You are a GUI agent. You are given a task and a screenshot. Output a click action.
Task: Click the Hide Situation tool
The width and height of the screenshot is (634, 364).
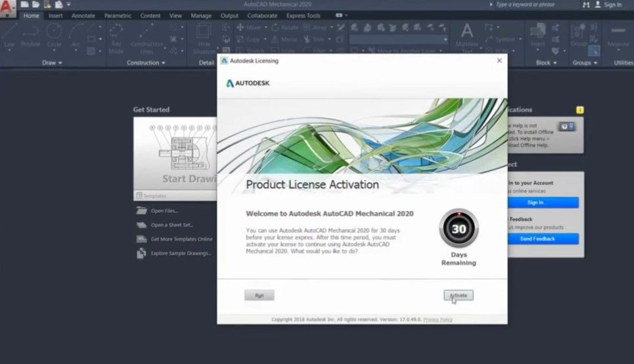pyautogui.click(x=204, y=39)
